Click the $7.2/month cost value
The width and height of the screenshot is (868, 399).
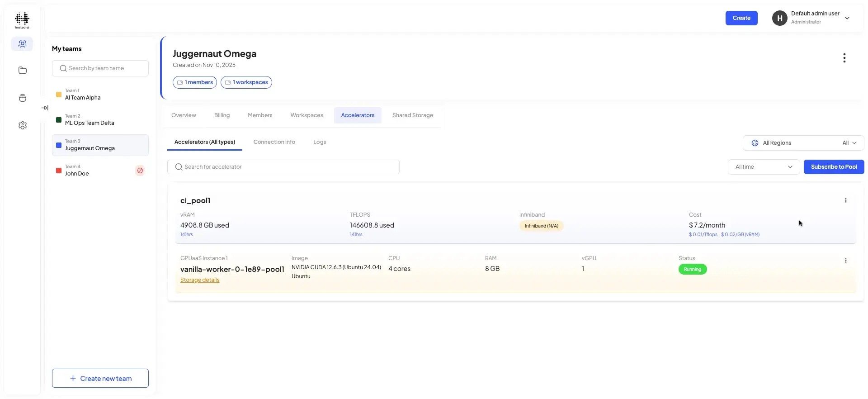[707, 225]
